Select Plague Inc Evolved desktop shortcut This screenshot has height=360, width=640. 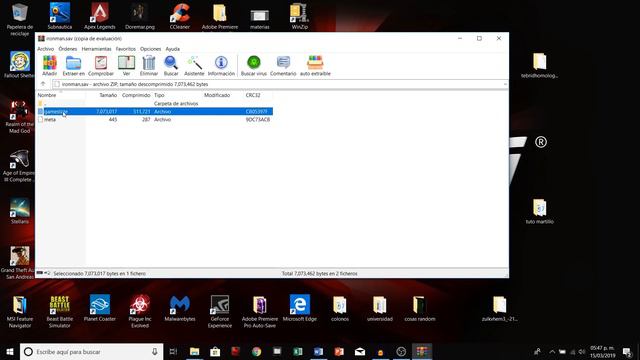(x=140, y=311)
